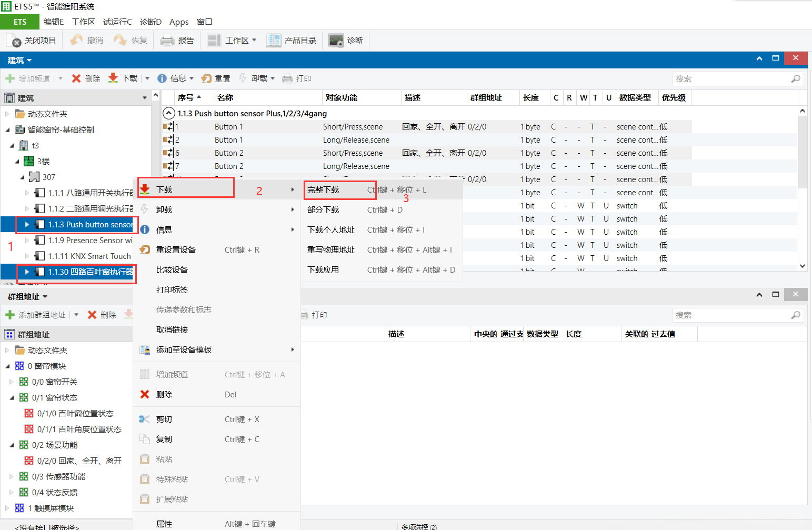Click the 群组地址 panel search field
812x530 pixels.
point(738,315)
